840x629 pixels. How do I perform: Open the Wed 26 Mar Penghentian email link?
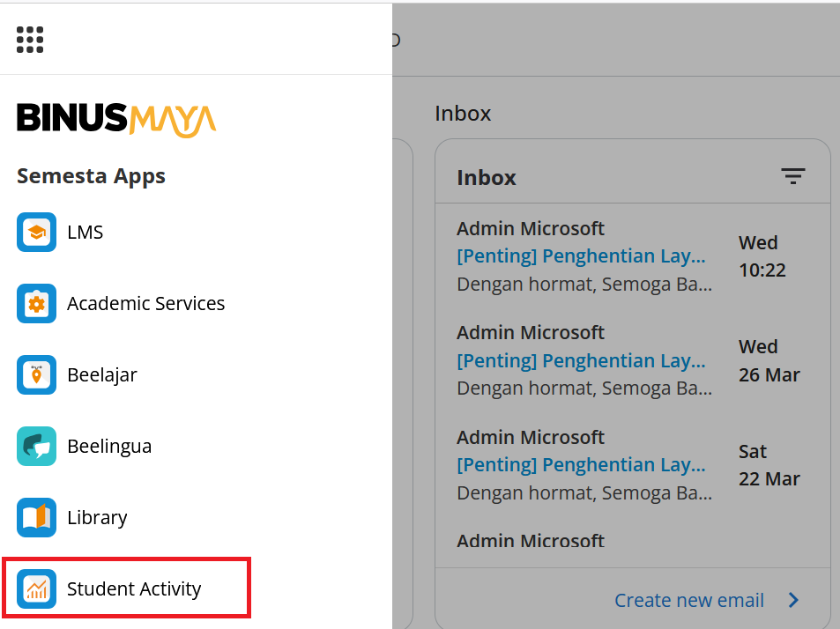click(x=581, y=360)
